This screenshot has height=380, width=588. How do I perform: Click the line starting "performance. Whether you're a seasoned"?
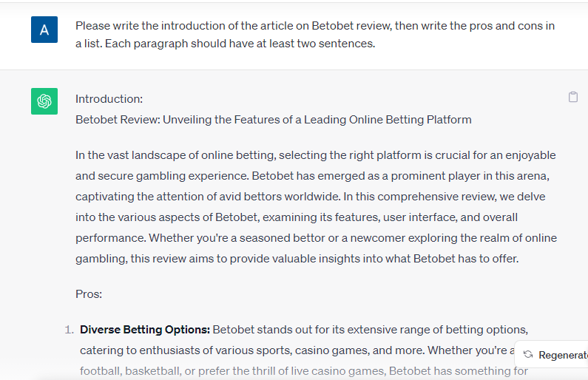[316, 238]
